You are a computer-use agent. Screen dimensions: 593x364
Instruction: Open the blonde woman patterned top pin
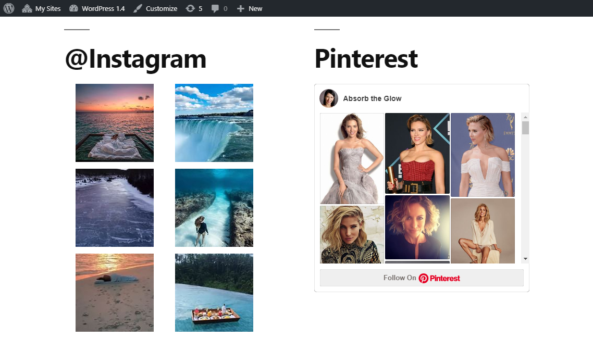point(352,234)
